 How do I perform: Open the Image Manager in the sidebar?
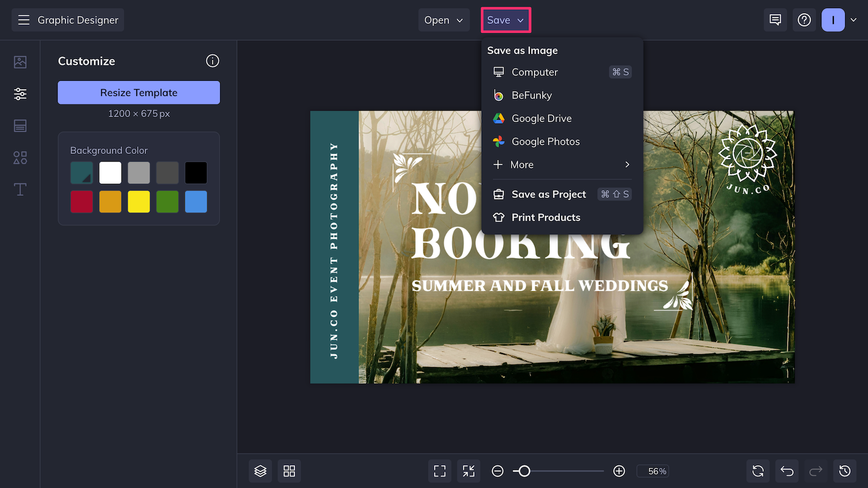[x=20, y=62]
